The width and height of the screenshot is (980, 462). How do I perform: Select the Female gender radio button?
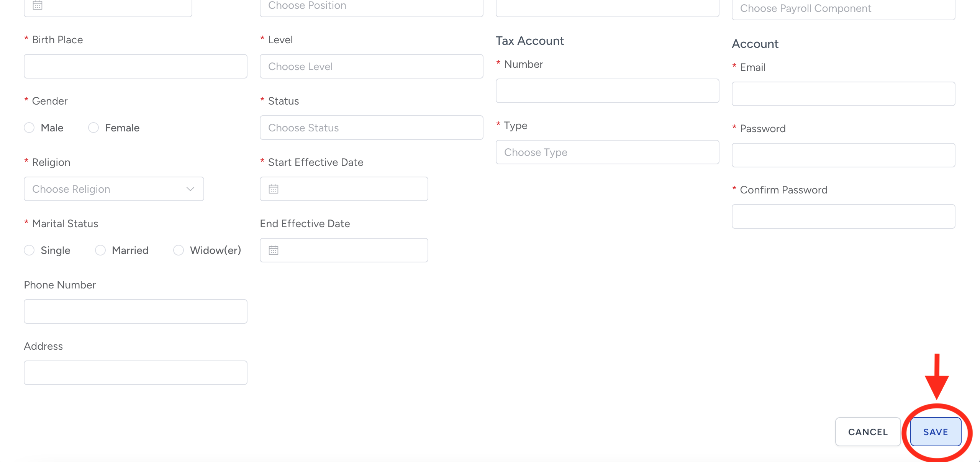(x=93, y=128)
